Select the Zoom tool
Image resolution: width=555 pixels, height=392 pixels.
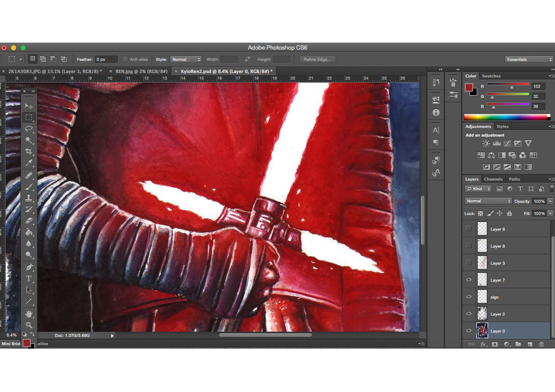click(29, 325)
